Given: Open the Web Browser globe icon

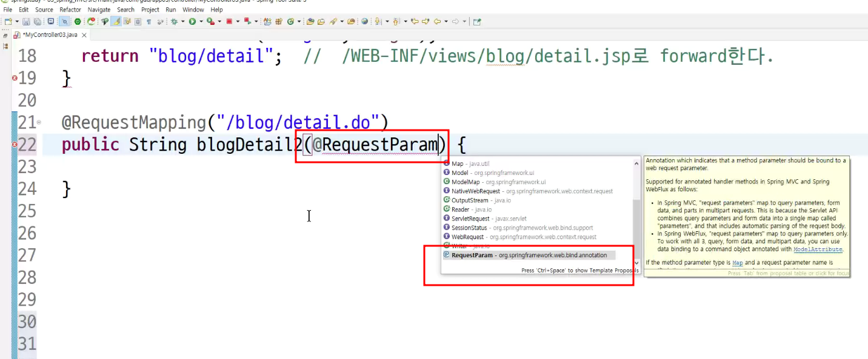Looking at the screenshot, I should coord(364,21).
